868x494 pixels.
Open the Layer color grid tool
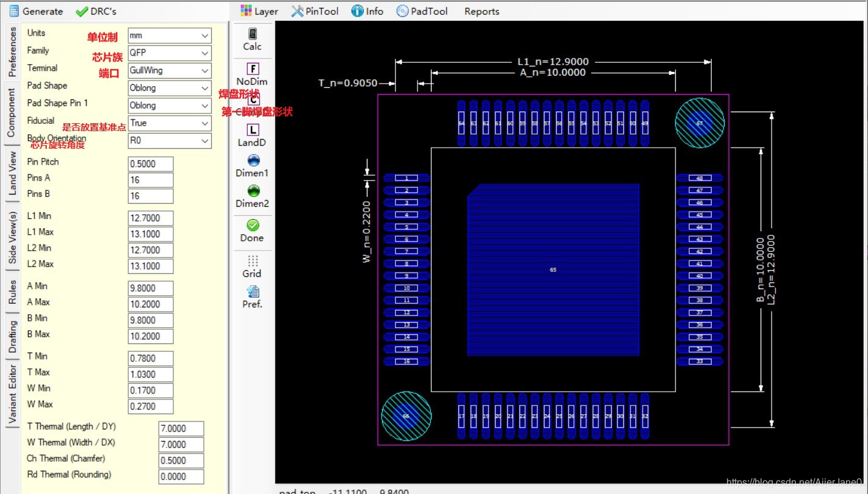pyautogui.click(x=259, y=11)
